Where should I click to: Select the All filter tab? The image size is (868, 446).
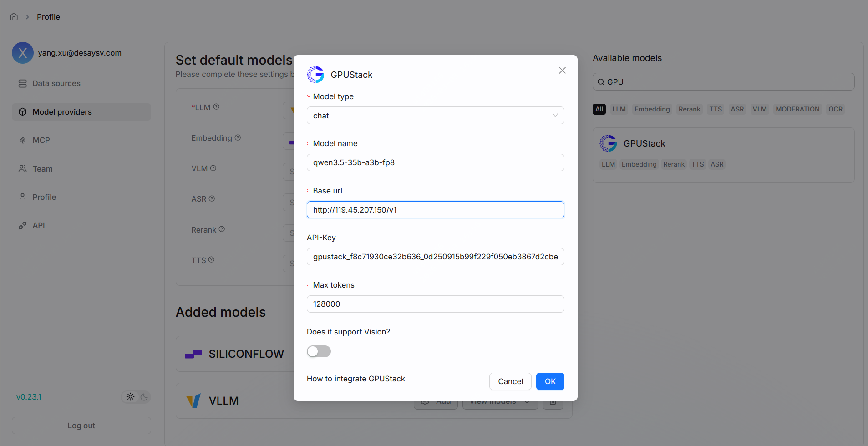point(599,109)
